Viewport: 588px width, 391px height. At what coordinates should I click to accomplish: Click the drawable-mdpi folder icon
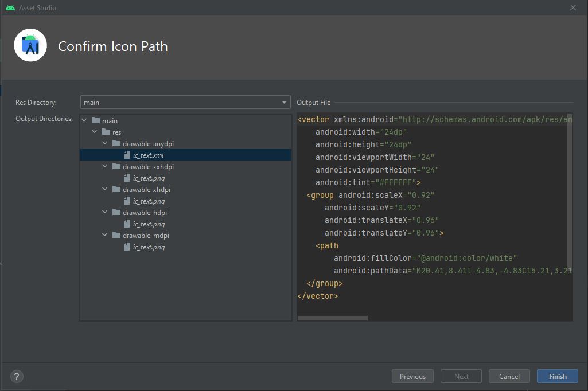pyautogui.click(x=116, y=235)
